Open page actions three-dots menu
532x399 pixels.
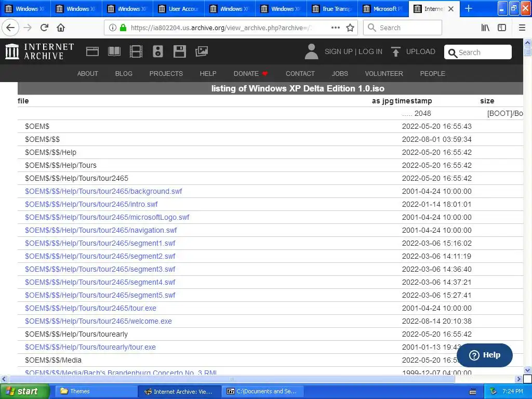(x=335, y=28)
